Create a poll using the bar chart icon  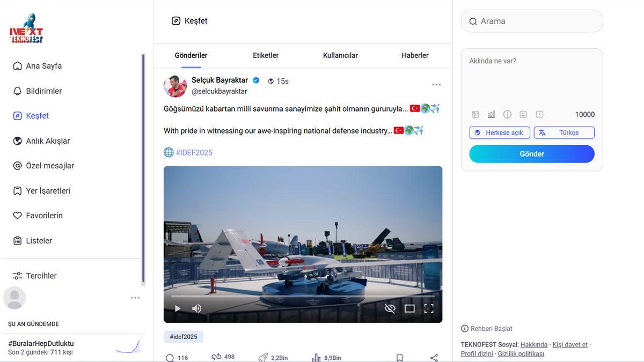491,114
